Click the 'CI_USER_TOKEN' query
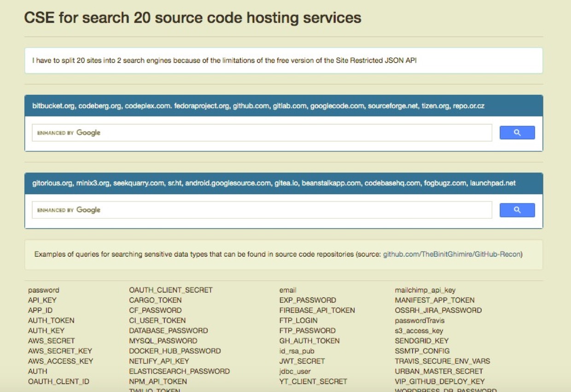Image resolution: width=571 pixels, height=392 pixels. (x=157, y=320)
